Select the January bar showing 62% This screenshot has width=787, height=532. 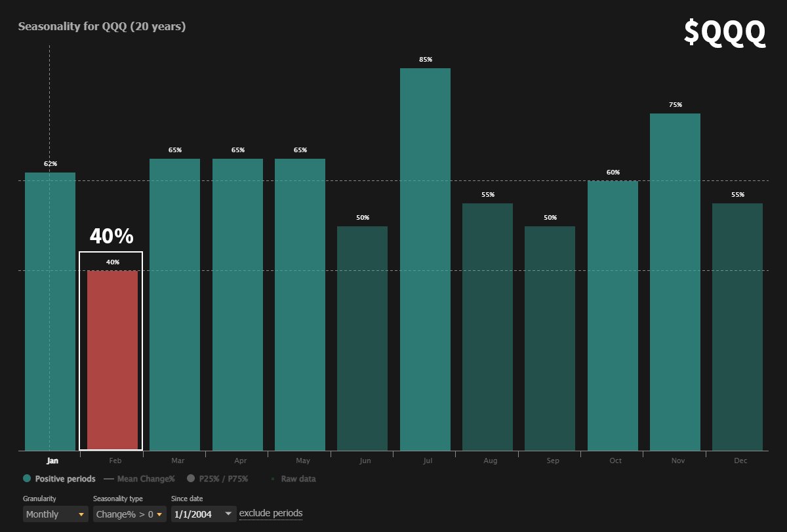pyautogui.click(x=50, y=312)
